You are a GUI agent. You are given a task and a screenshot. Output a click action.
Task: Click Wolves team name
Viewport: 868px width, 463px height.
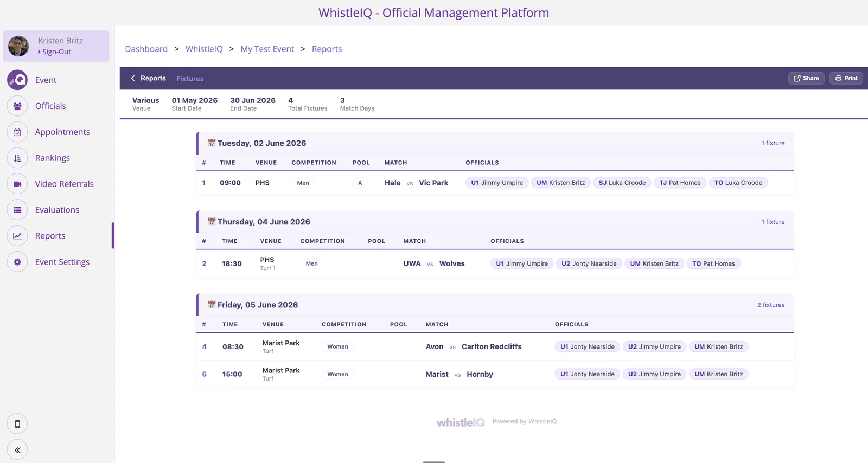pos(452,263)
